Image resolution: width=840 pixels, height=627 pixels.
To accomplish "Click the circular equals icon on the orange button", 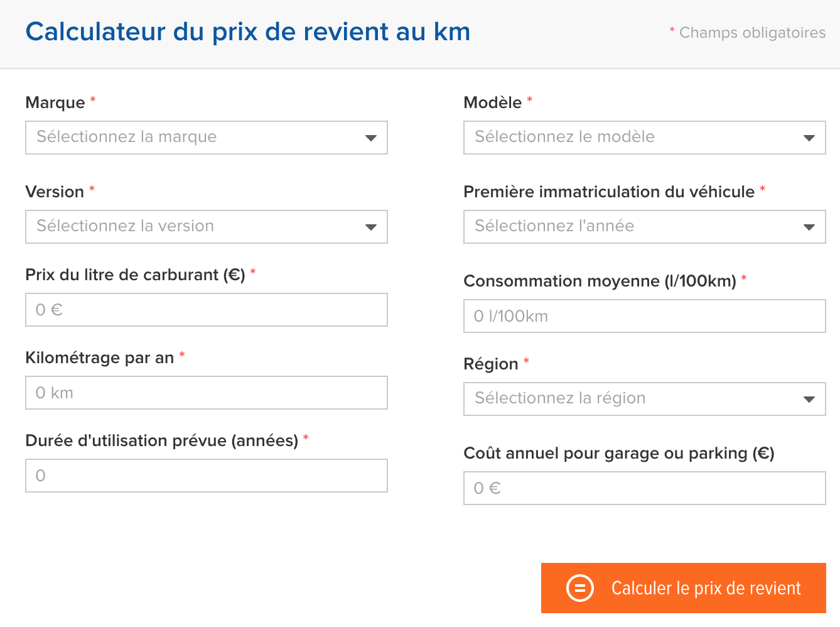I will [581, 588].
